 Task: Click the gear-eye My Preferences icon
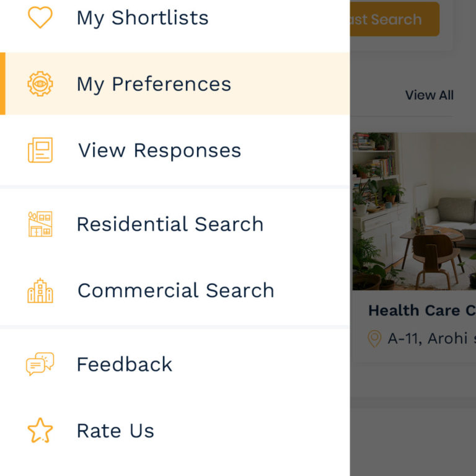click(40, 84)
